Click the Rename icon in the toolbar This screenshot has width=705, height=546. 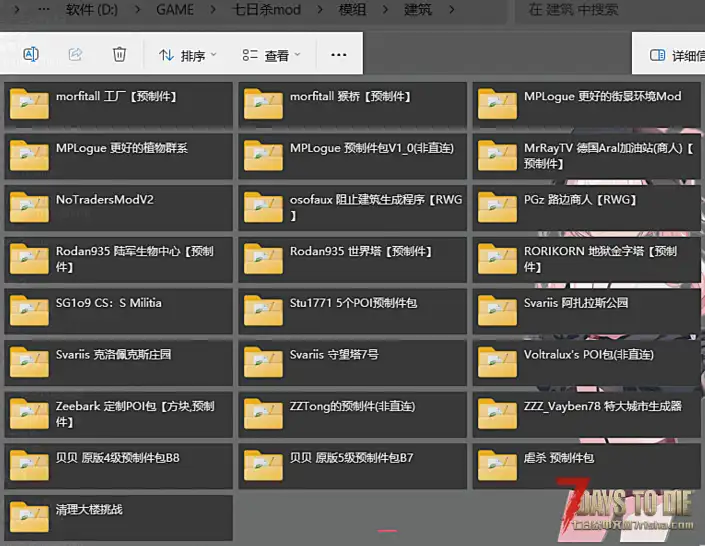[31, 54]
